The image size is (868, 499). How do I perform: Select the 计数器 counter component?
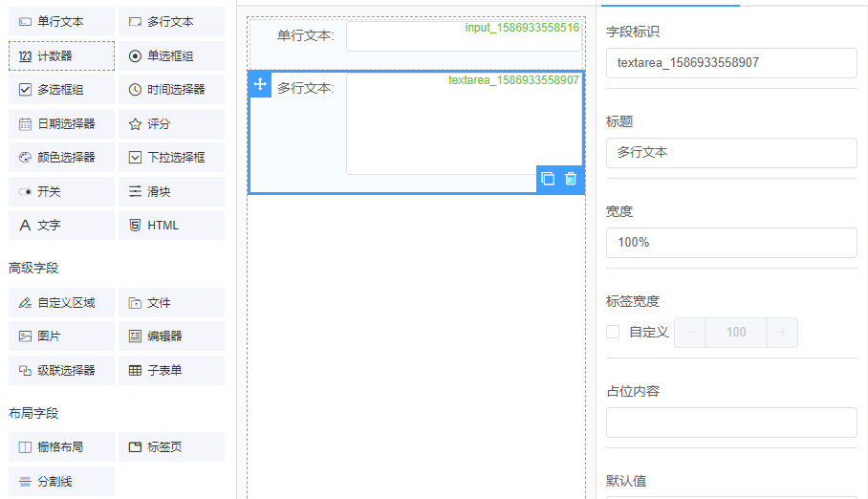pyautogui.click(x=61, y=56)
